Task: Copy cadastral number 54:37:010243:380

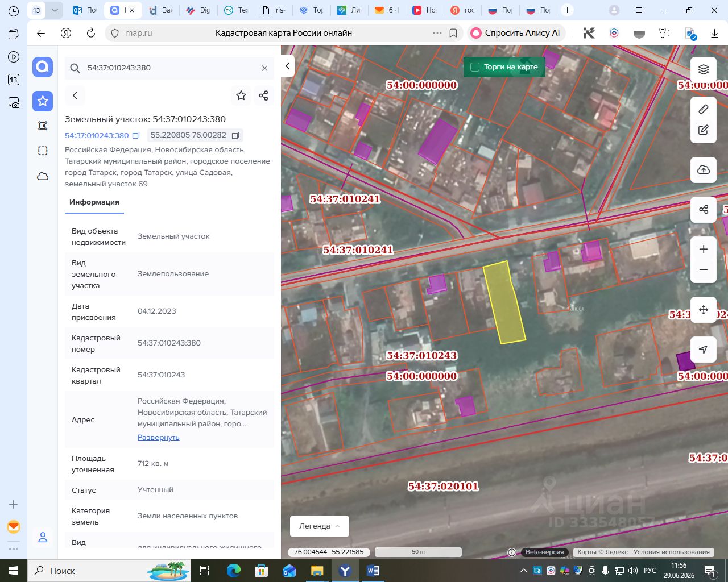Action: (136, 135)
